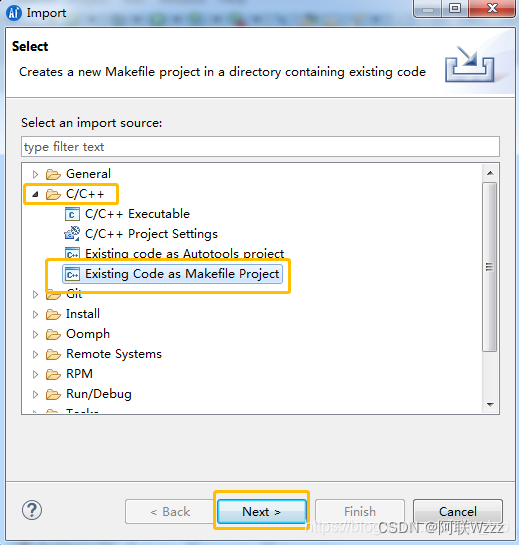Viewport: 519px width, 545px height.
Task: Collapse the C/C++ tree node arrow
Action: 35,194
